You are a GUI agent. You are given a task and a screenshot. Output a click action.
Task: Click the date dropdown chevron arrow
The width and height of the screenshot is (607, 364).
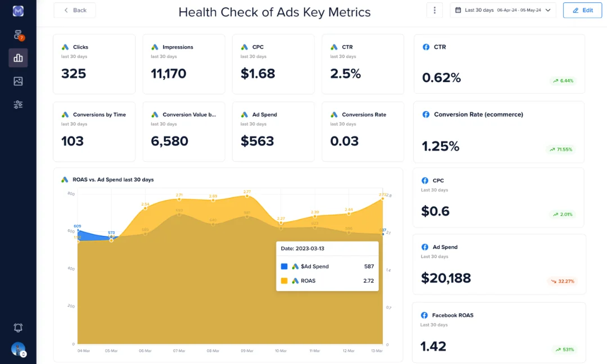(x=548, y=10)
